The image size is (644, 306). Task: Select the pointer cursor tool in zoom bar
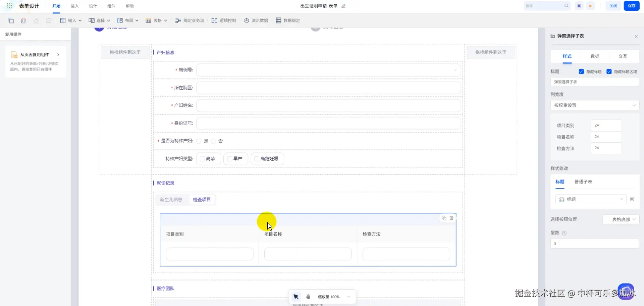(296, 297)
